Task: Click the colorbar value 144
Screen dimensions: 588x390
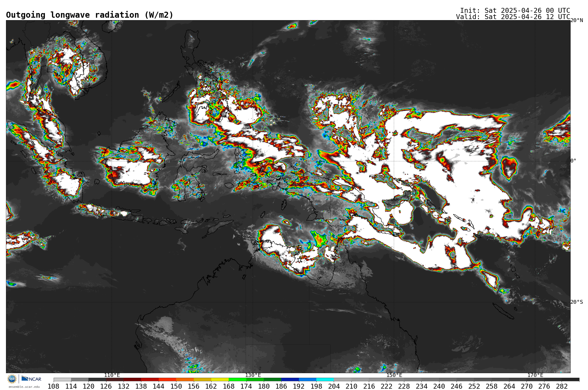Action: [x=159, y=386]
